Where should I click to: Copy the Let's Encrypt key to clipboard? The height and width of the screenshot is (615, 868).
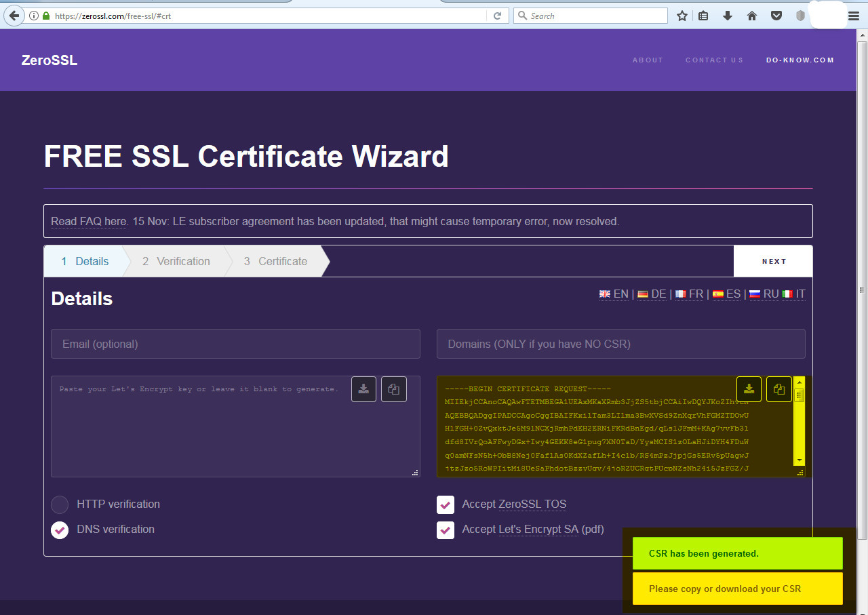394,389
